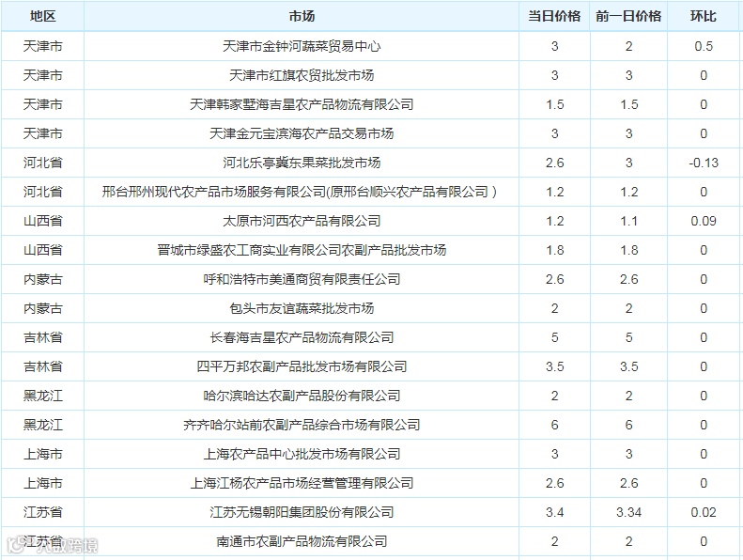Click 环比 value -0.13 in 河北乐亭 row
The height and width of the screenshot is (560, 743).
click(x=704, y=163)
